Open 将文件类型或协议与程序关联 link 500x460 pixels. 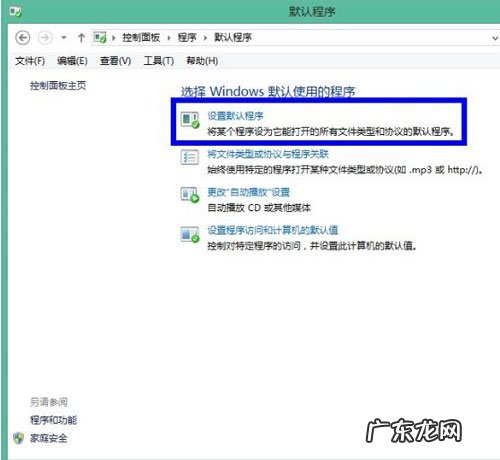tap(268, 154)
